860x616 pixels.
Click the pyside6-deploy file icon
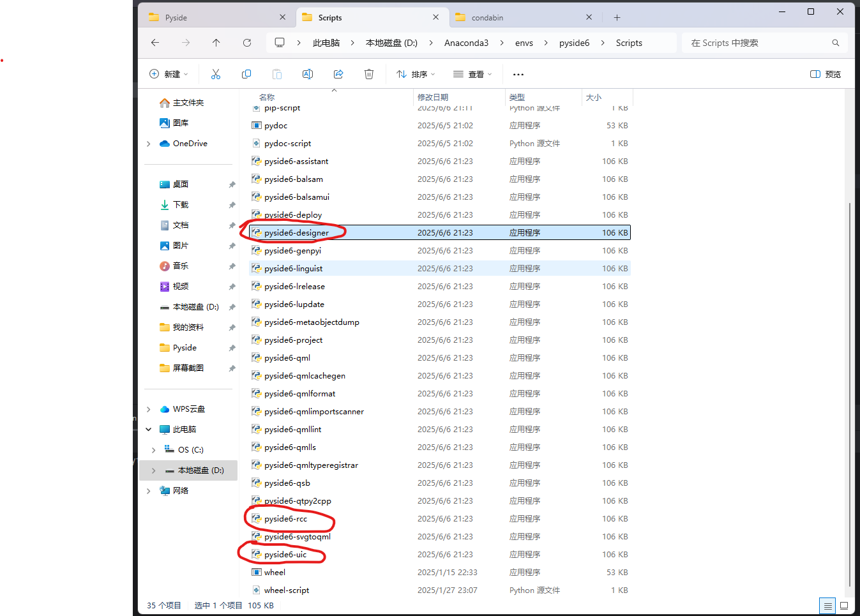[x=257, y=215]
